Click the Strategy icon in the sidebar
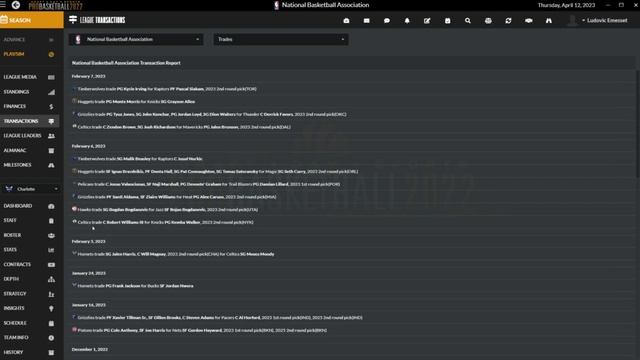The width and height of the screenshot is (640, 360). coord(51,294)
